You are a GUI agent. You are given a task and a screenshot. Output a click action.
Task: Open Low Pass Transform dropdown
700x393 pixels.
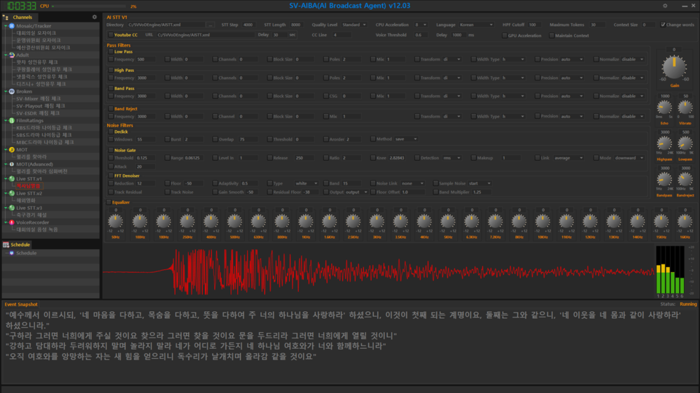[452, 59]
